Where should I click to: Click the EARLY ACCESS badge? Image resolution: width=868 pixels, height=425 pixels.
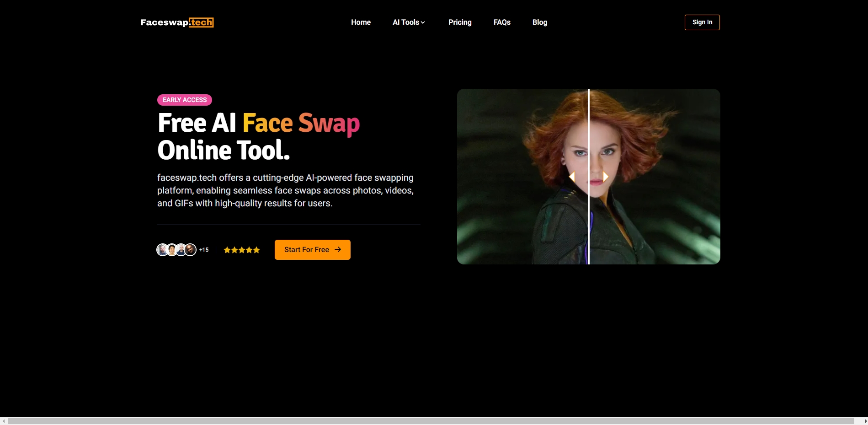pyautogui.click(x=185, y=100)
